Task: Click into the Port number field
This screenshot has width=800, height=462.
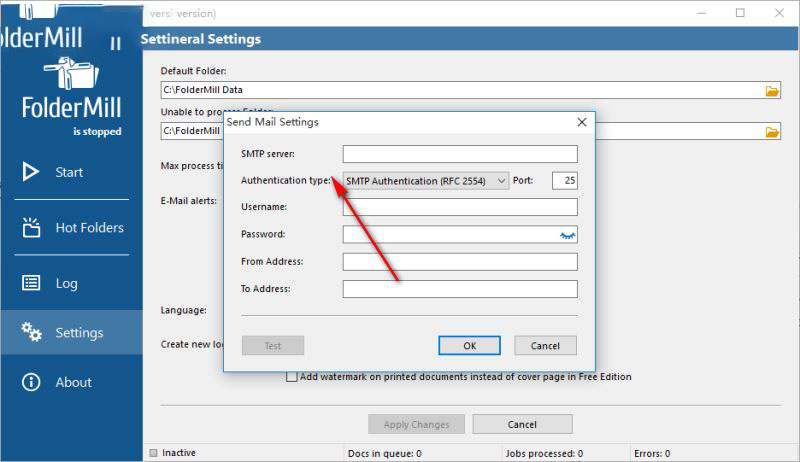Action: (x=565, y=181)
